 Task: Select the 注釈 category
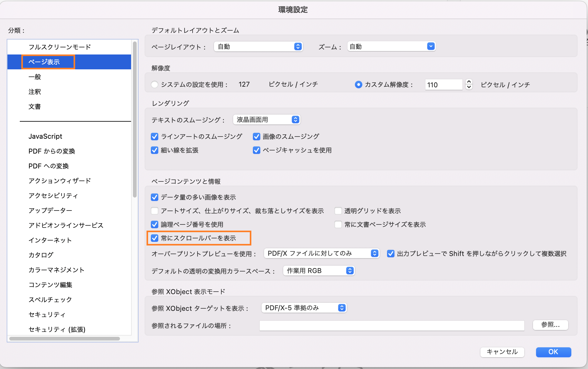click(x=34, y=91)
